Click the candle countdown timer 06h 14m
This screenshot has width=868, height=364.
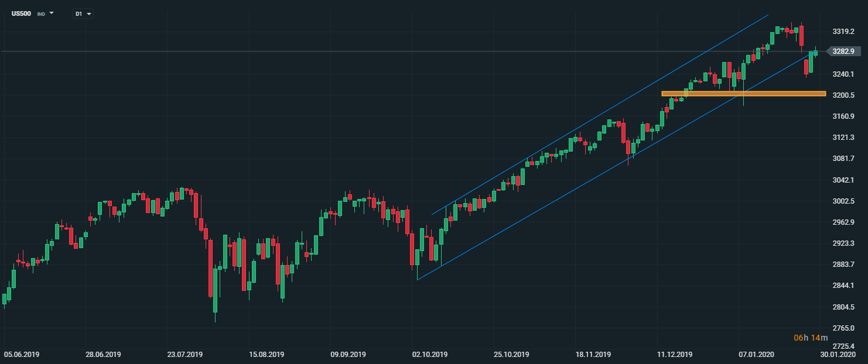coord(811,338)
